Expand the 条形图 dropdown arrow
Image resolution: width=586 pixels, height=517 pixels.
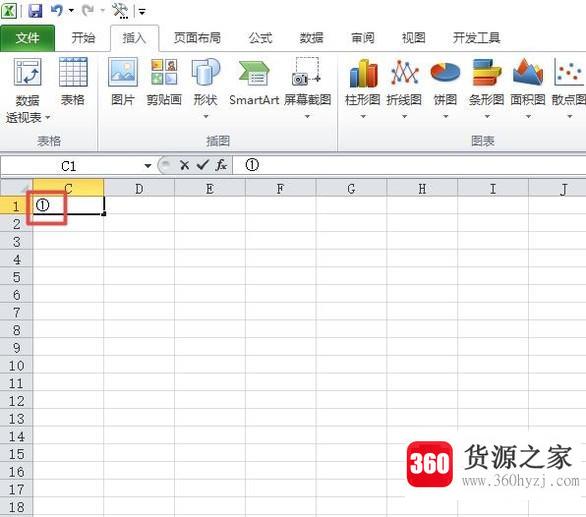point(487,117)
